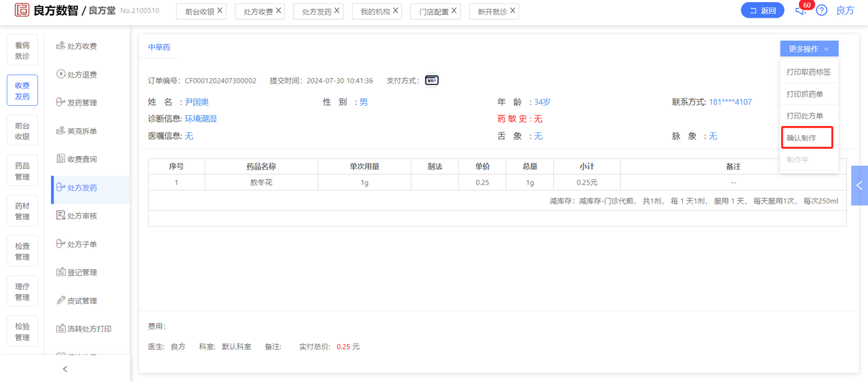The height and width of the screenshot is (382, 868).
Task: Click the VIP payment method icon
Action: pos(431,80)
